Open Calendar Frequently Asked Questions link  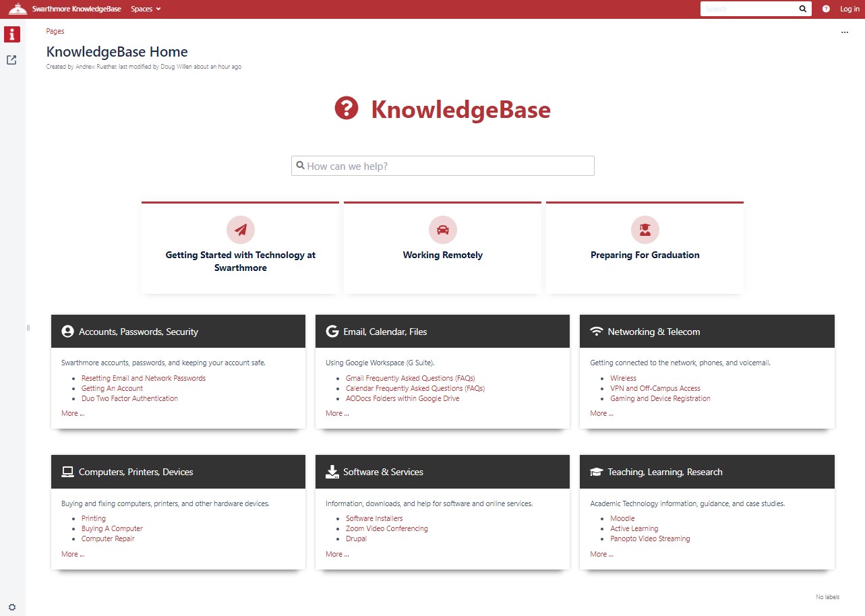point(415,388)
